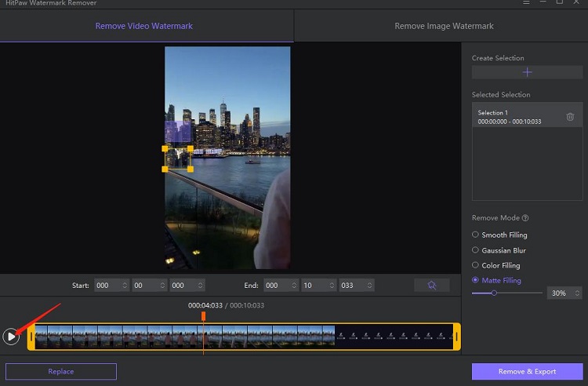The height and width of the screenshot is (386, 588).
Task: Click bottom-right handle of watermark selection box
Action: point(191,169)
